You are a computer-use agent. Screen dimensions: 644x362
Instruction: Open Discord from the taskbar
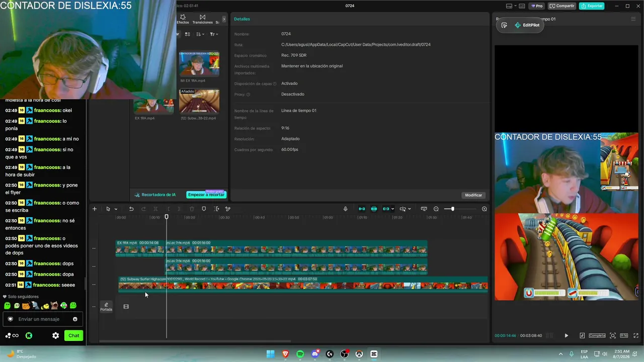tap(315, 354)
